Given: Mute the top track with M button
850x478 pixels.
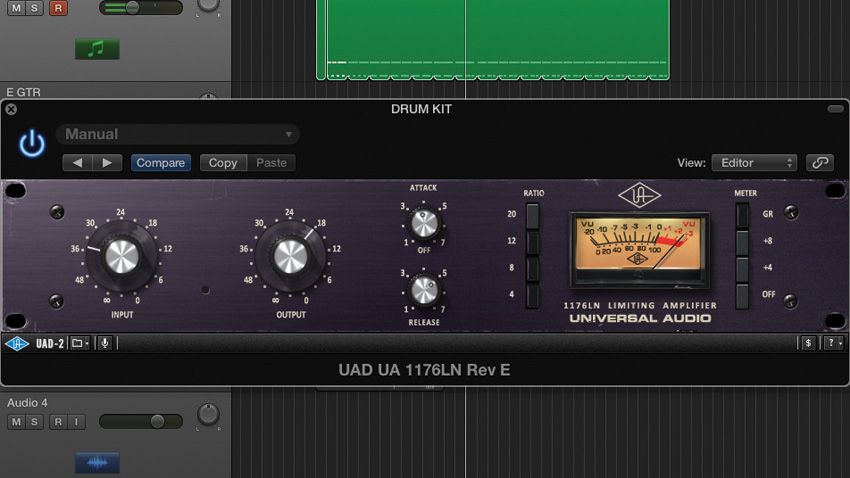Looking at the screenshot, I should 16,8.
